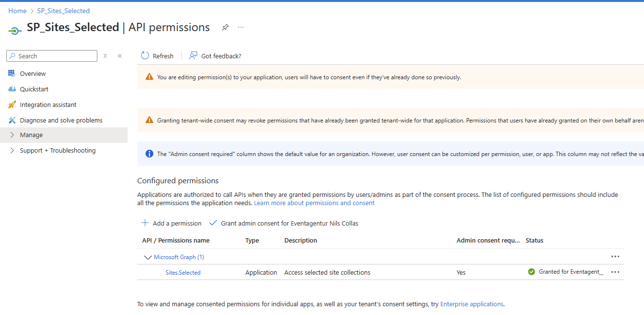This screenshot has height=315, width=644.
Task: Select Manage in the sidebar
Action: [64, 135]
